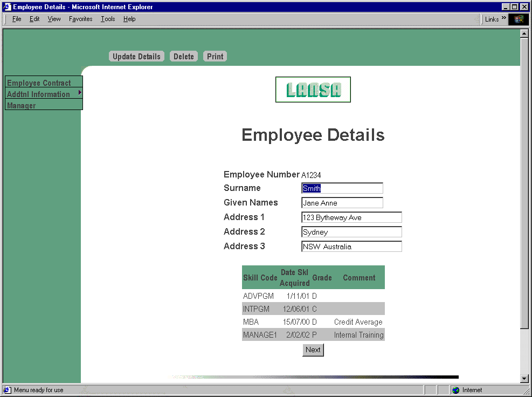Click the Address 2 field with Sydney
Screen dimensions: 532x397
click(x=351, y=232)
